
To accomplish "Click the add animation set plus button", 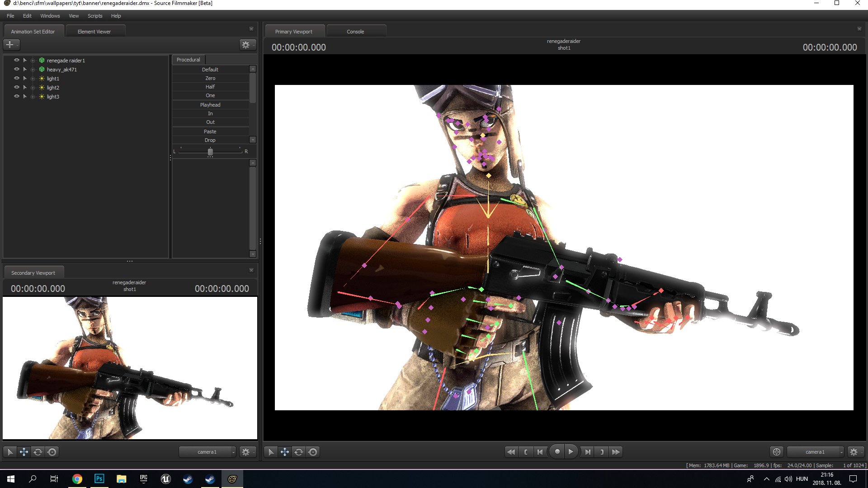I will coord(11,45).
